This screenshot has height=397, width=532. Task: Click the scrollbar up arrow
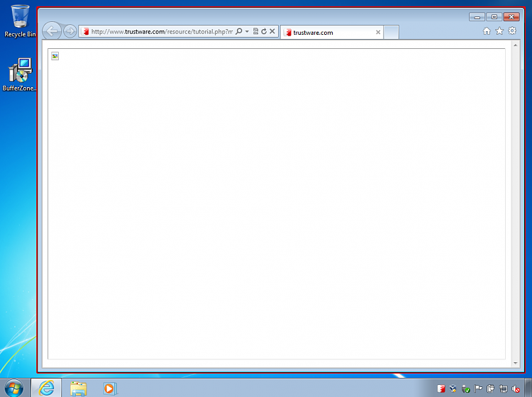[516, 45]
